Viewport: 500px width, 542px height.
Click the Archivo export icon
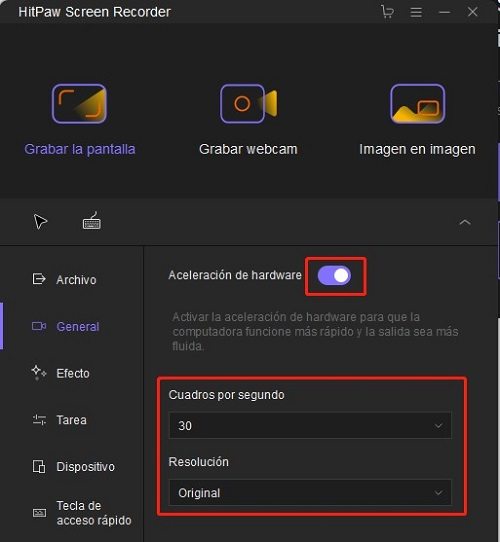click(x=39, y=279)
